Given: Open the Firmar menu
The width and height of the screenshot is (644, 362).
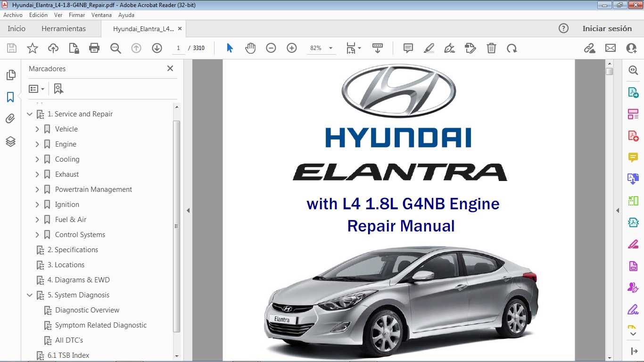Looking at the screenshot, I should [x=77, y=15].
